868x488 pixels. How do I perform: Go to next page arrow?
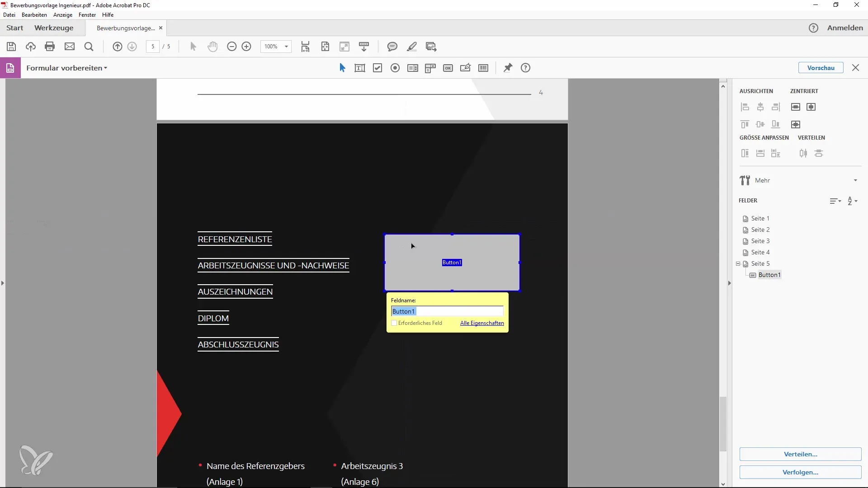[x=132, y=47]
